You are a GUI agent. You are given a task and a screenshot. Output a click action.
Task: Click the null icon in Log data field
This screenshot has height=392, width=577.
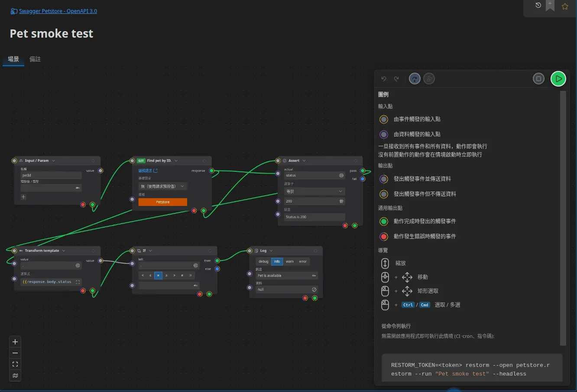(314, 289)
